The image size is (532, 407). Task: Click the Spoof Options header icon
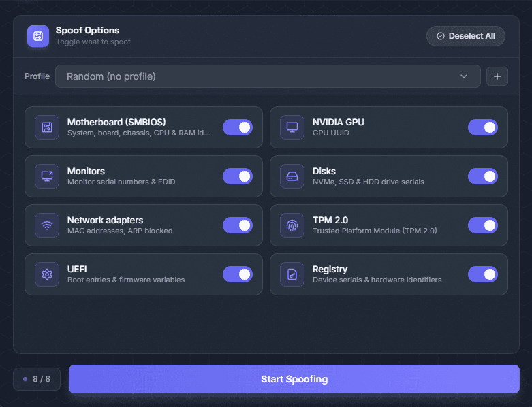pyautogui.click(x=38, y=36)
